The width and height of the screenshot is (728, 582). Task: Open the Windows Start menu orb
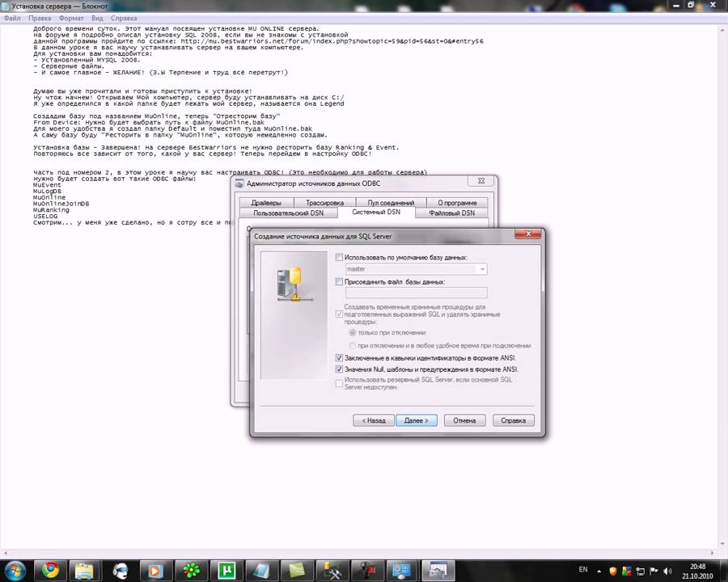coord(15,570)
